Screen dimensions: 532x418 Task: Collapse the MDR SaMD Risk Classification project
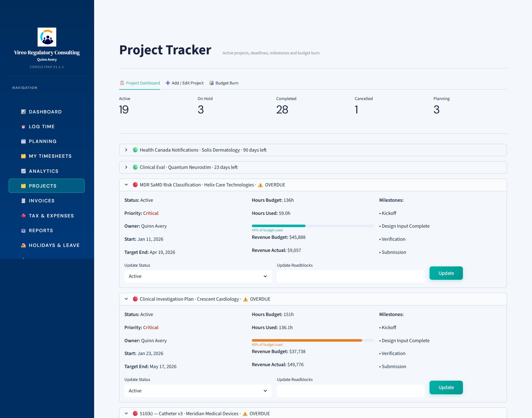click(x=313, y=185)
